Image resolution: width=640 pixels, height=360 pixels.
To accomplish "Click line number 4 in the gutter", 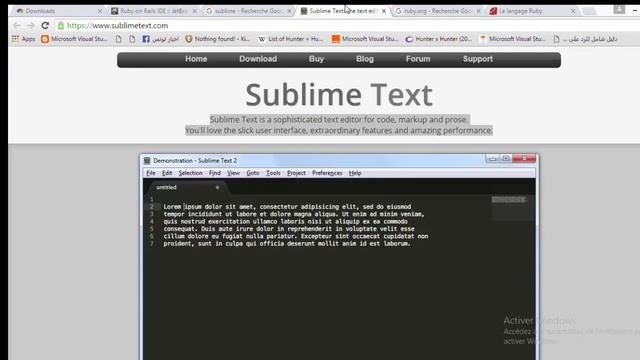I will point(152,222).
